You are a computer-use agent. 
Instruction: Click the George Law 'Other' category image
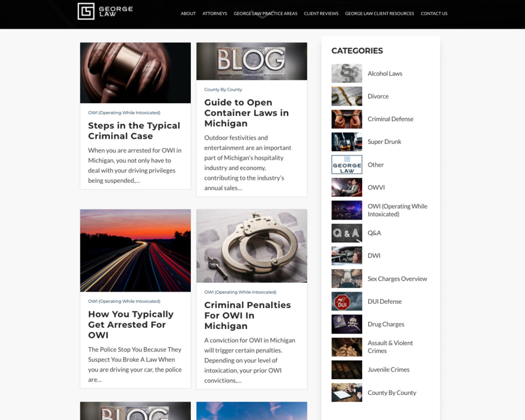[x=346, y=165]
